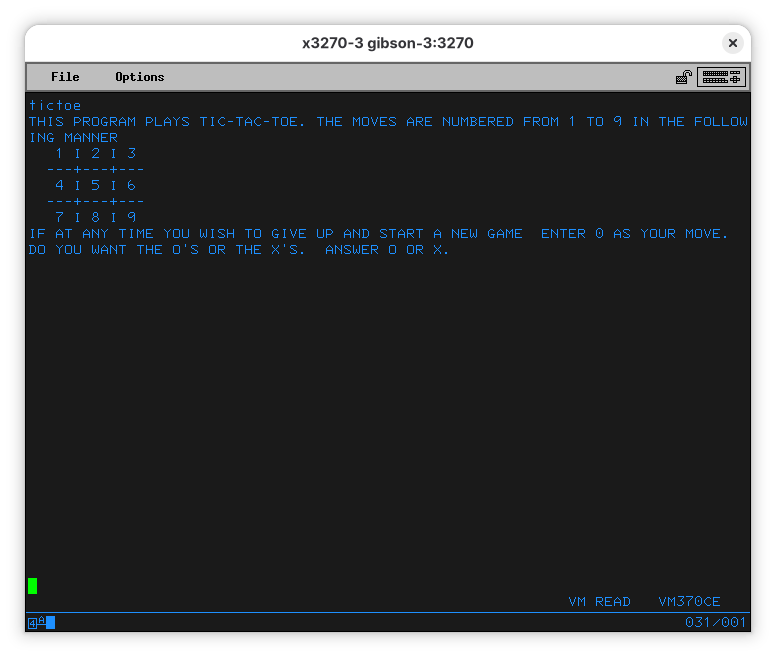Click square 1 in the board diagram

point(60,153)
